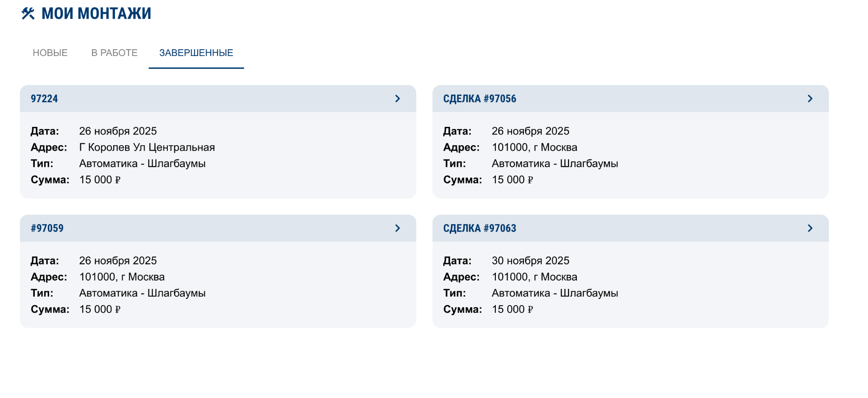This screenshot has height=398, width=868.
Task: Click the Сделка #97063 chevron arrow
Action: [x=810, y=228]
